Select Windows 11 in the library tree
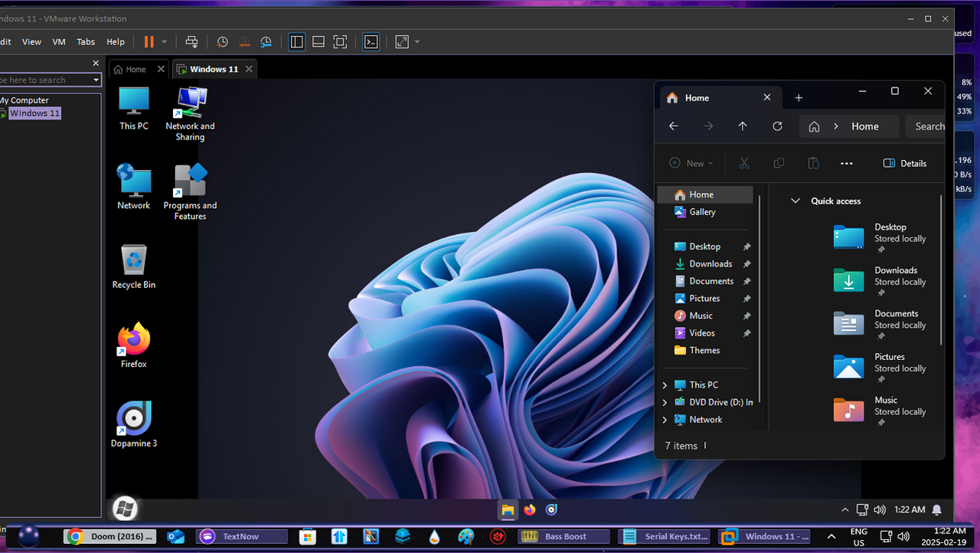 coord(34,113)
